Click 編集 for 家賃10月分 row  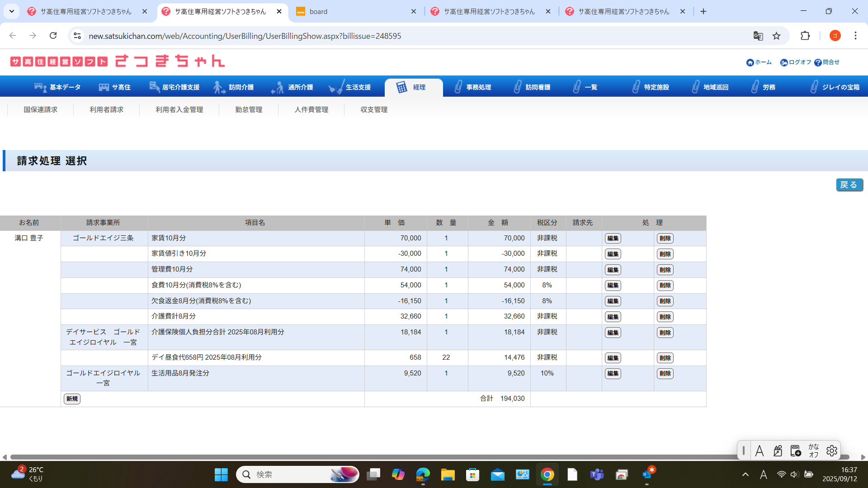point(613,239)
